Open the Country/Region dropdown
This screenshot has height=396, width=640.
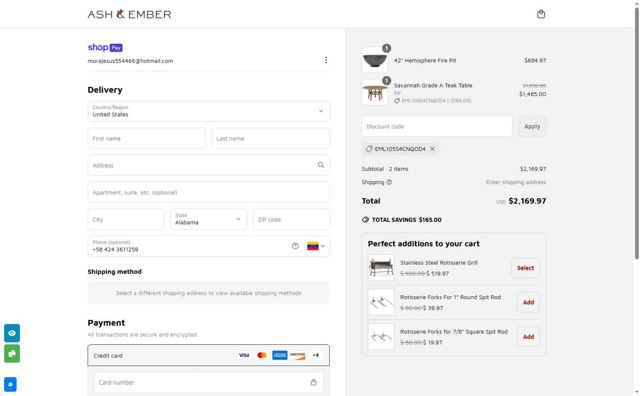(x=209, y=111)
